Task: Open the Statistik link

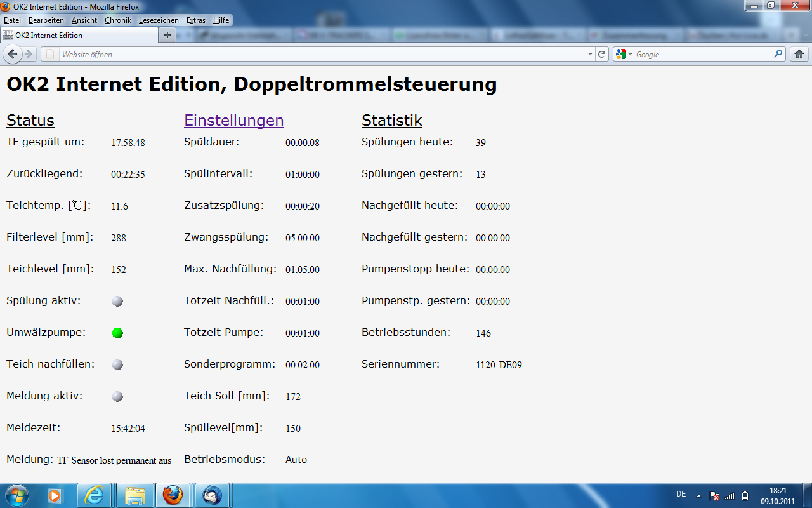Action: tap(391, 120)
